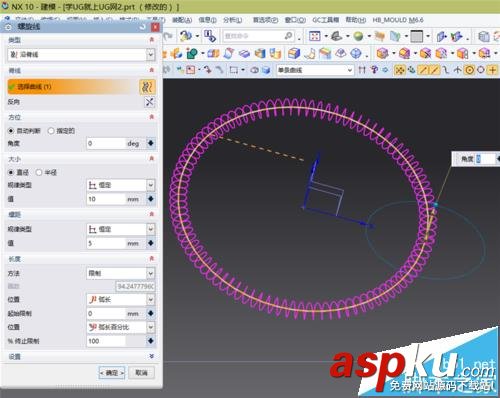500x398 pixels.
Task: Collapse the 方位 section
Action: tap(152, 117)
